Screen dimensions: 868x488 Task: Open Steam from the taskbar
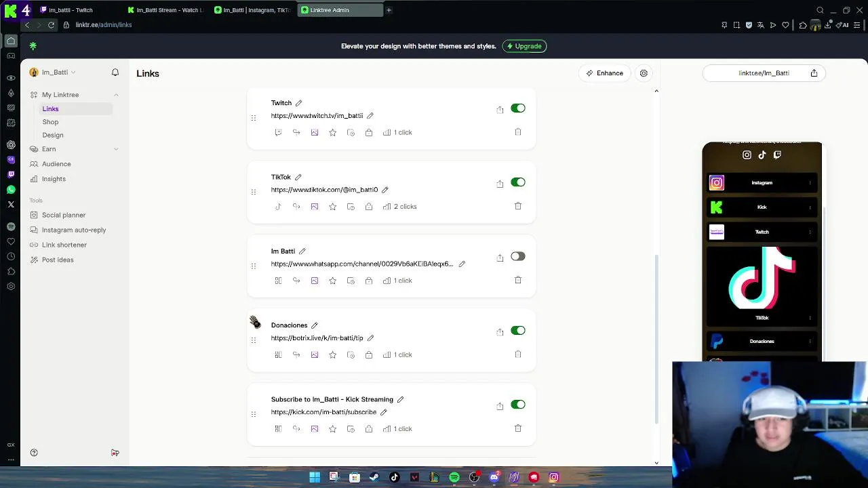coord(374,477)
